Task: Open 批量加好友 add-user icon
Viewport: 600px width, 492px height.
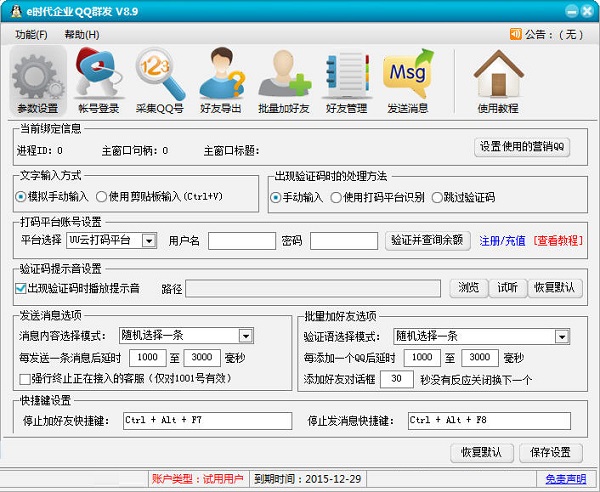Action: point(284,81)
